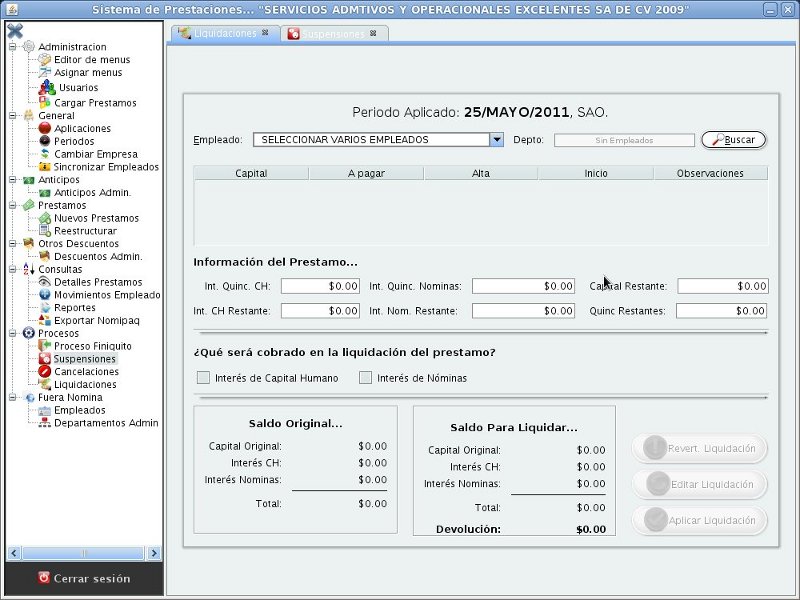Click the Cargar Prestamos icon
Image resolution: width=800 pixels, height=600 pixels.
(45, 102)
